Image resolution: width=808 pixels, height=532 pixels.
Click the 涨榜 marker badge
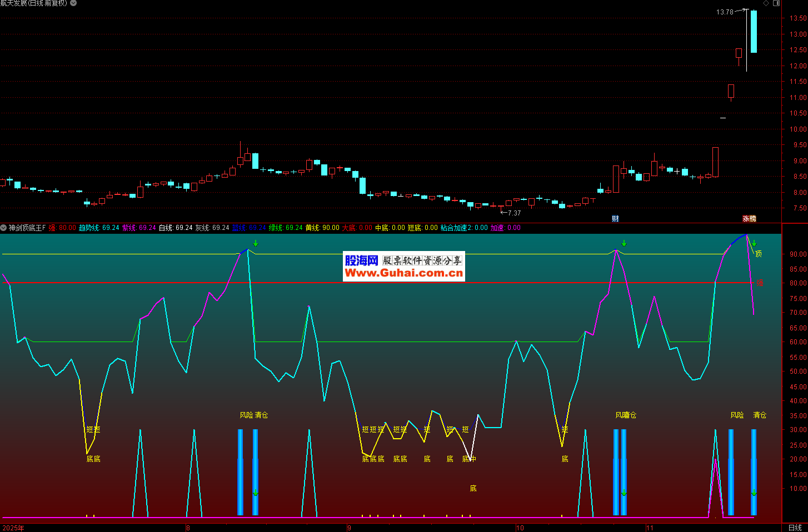click(x=749, y=219)
